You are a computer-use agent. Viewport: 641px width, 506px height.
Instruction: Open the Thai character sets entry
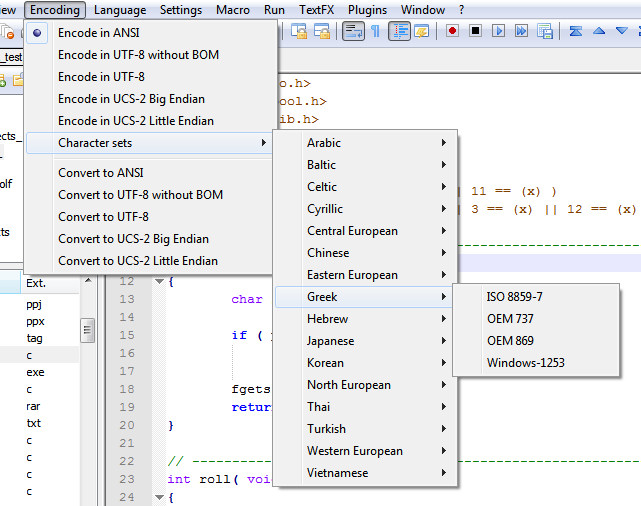click(365, 407)
